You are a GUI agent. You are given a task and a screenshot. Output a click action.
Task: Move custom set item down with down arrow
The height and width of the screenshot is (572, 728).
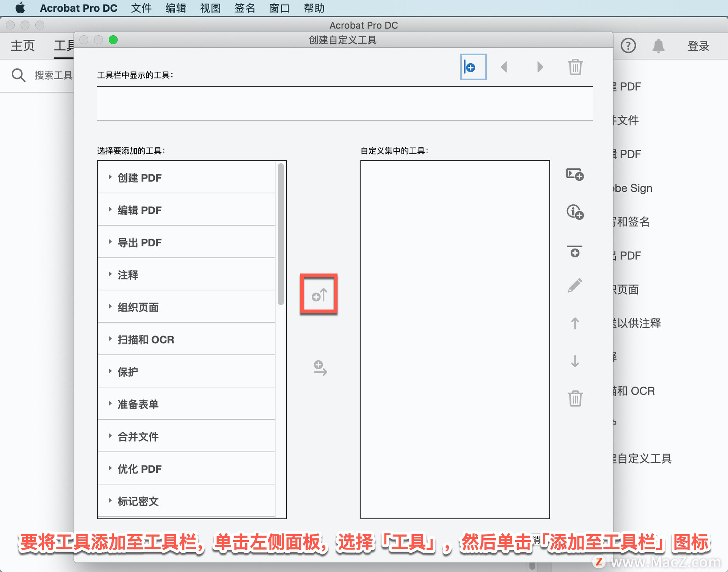(x=575, y=361)
